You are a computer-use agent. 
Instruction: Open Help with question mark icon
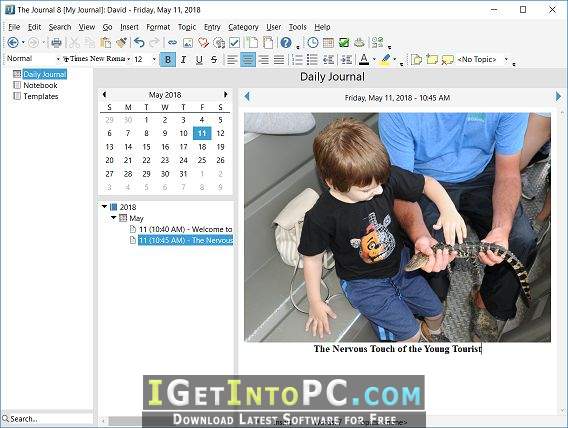(286, 43)
